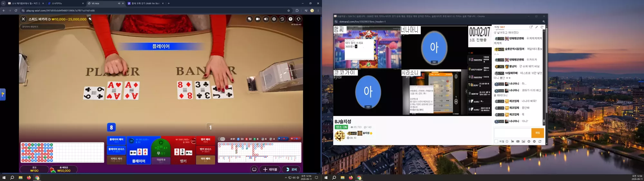Open game settings gear icon
Image resolution: width=644 pixels, height=181 pixels.
[x=274, y=19]
